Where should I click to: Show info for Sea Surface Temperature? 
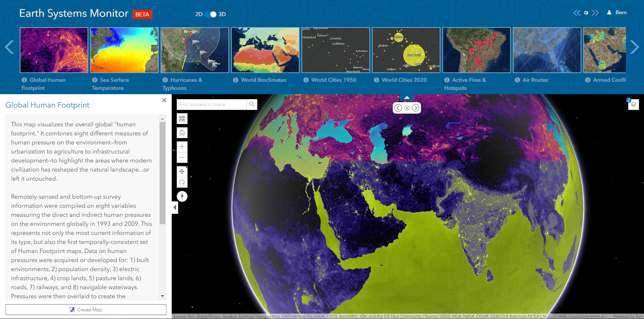[95, 80]
